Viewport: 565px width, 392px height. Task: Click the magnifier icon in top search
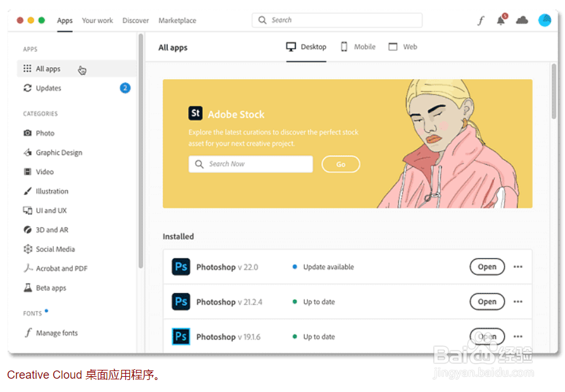[262, 20]
